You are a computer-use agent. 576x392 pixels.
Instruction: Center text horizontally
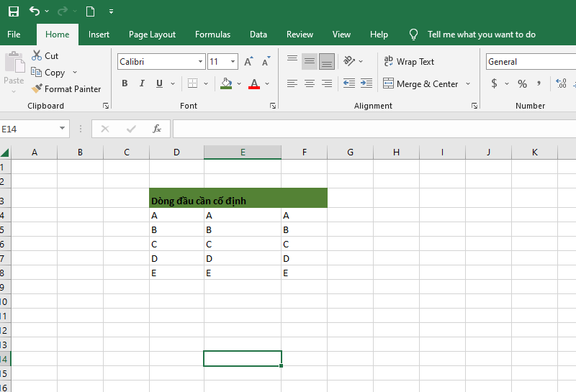click(x=310, y=83)
